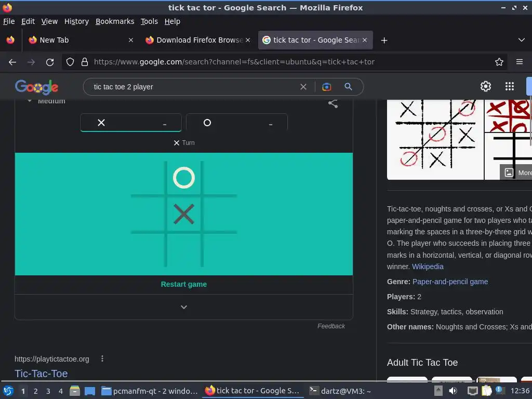Click the show desktop taskbar icon

click(89, 391)
